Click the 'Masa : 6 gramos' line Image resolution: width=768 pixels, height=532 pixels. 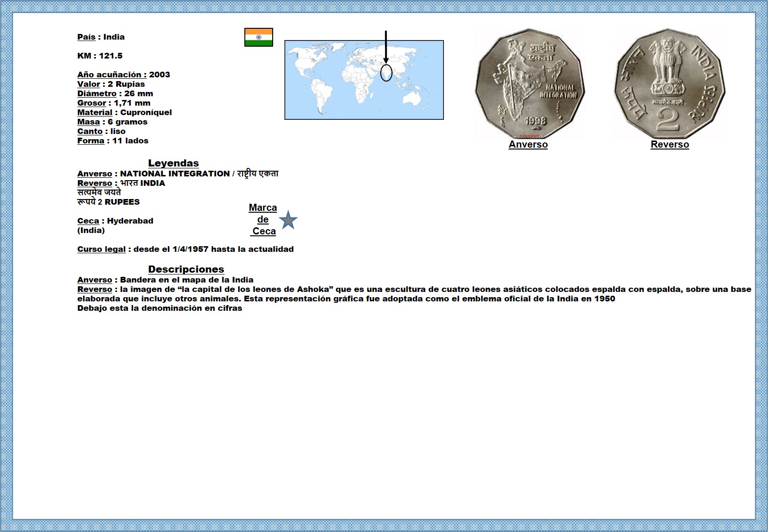click(x=112, y=122)
